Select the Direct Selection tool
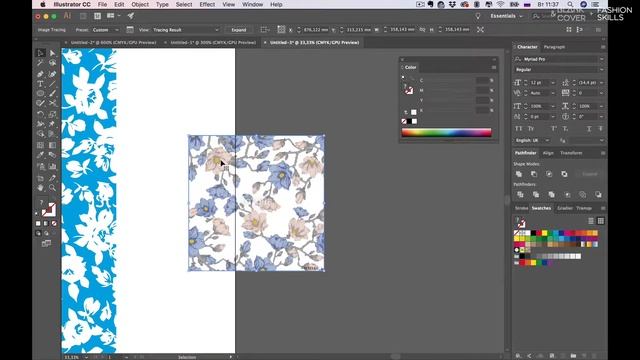Viewport: 640px width, 360px height. (x=52, y=53)
